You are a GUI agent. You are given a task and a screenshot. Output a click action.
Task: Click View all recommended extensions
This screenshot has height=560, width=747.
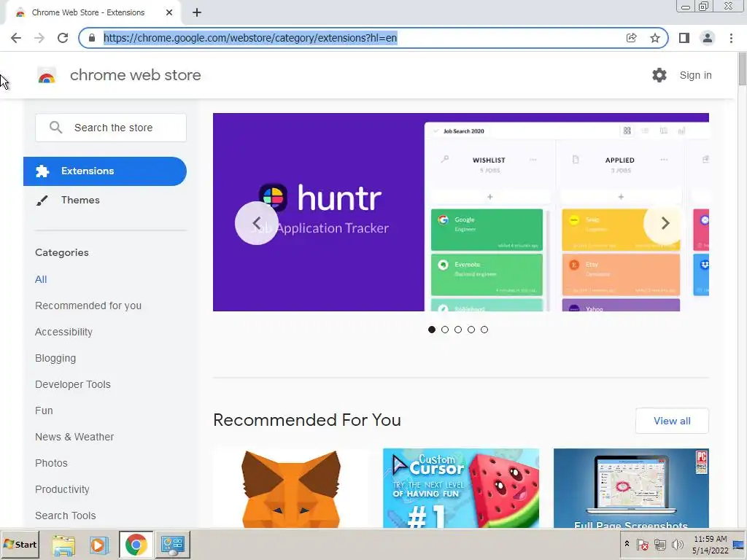pos(672,421)
